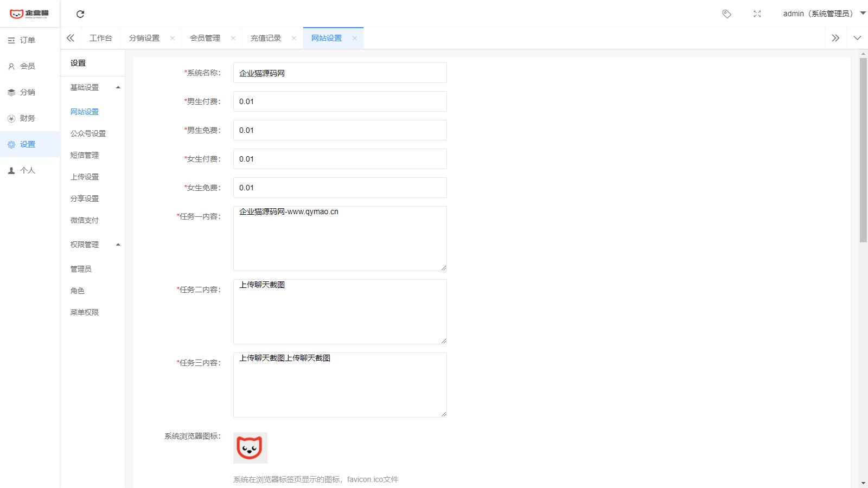868x488 pixels.
Task: Click the browser favicon thumbnail image
Action: click(x=250, y=448)
